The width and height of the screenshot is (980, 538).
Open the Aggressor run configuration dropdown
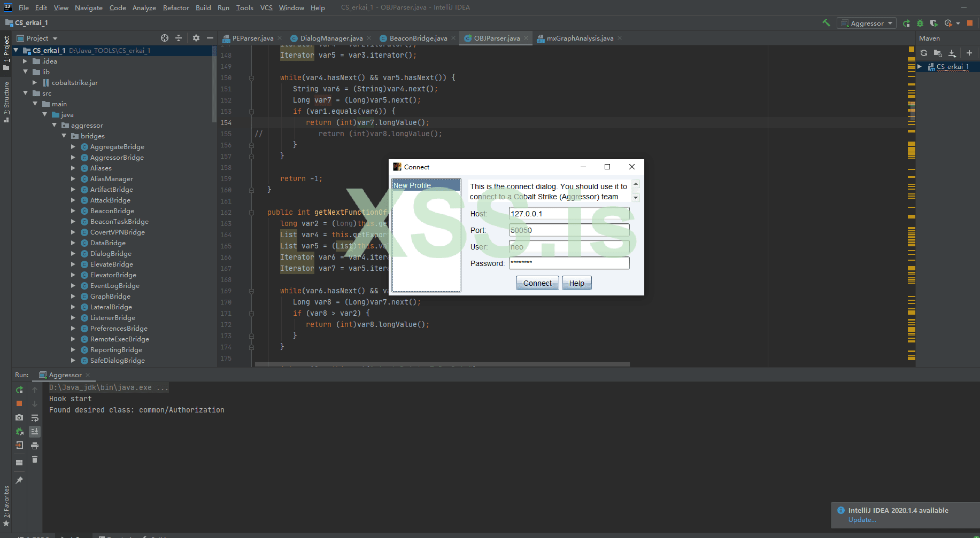point(867,24)
